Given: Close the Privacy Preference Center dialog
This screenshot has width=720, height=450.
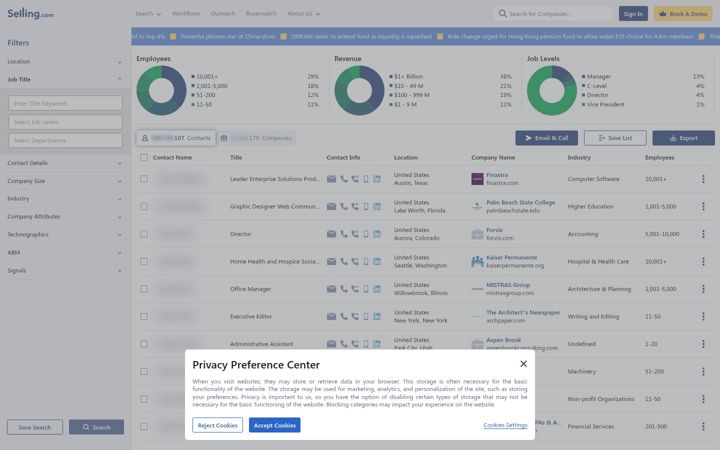Looking at the screenshot, I should pos(523,364).
